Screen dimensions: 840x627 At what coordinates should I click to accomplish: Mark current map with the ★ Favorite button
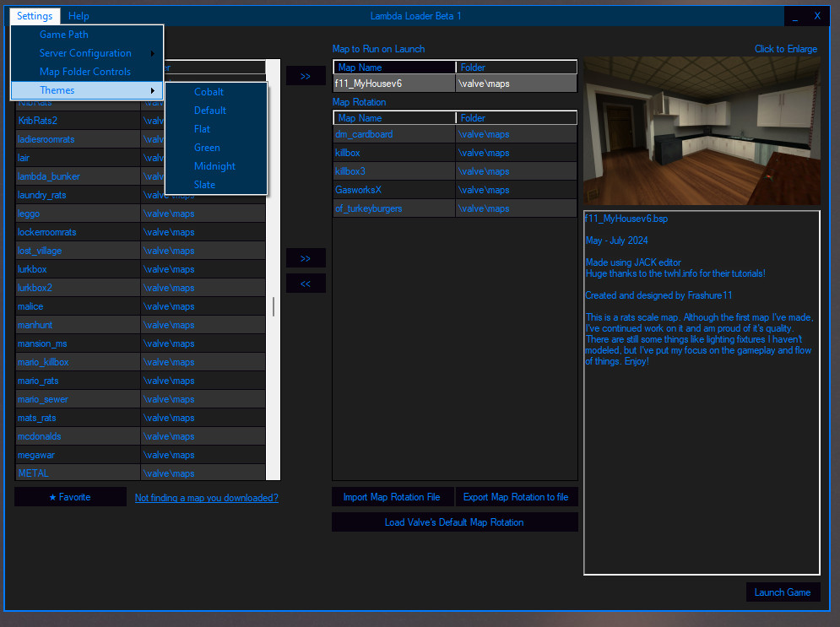[x=70, y=497]
